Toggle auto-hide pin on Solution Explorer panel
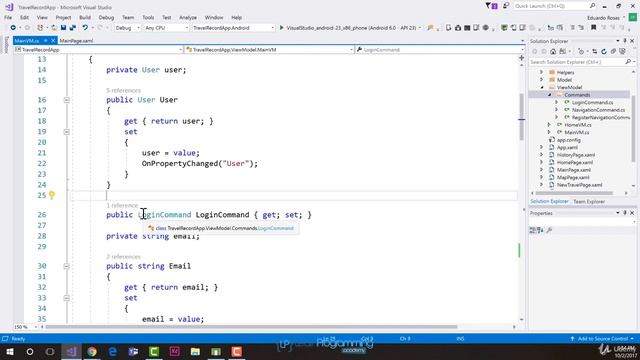This screenshot has height=360, width=640. (625, 41)
